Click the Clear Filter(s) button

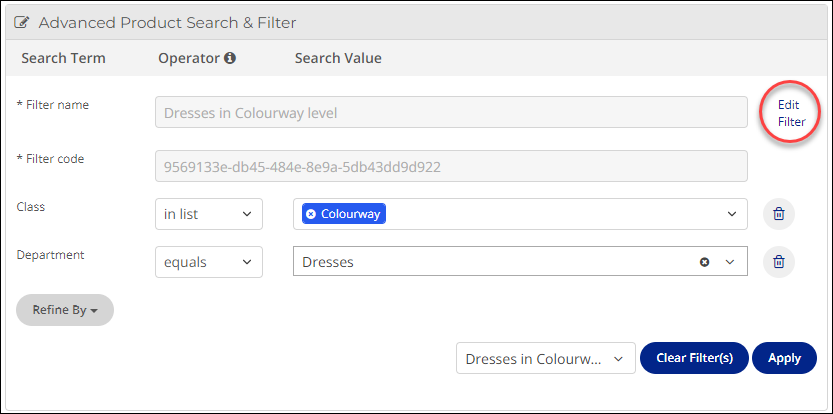pos(694,358)
